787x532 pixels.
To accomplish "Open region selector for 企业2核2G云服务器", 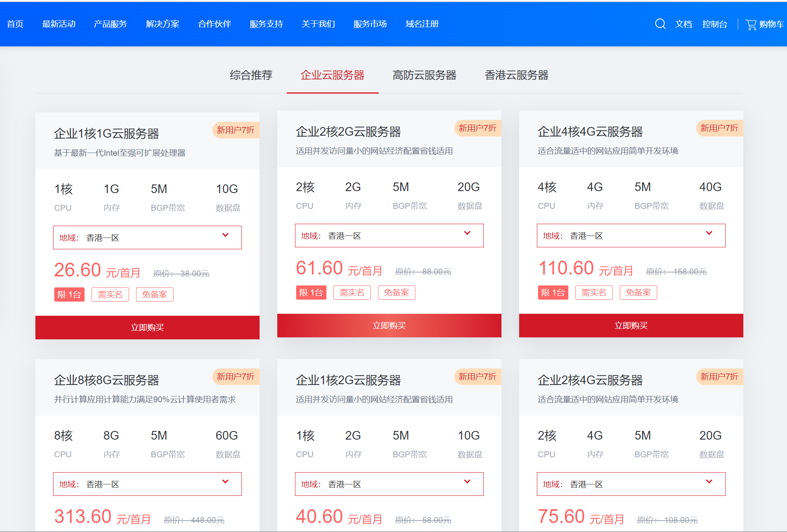I will pos(389,235).
